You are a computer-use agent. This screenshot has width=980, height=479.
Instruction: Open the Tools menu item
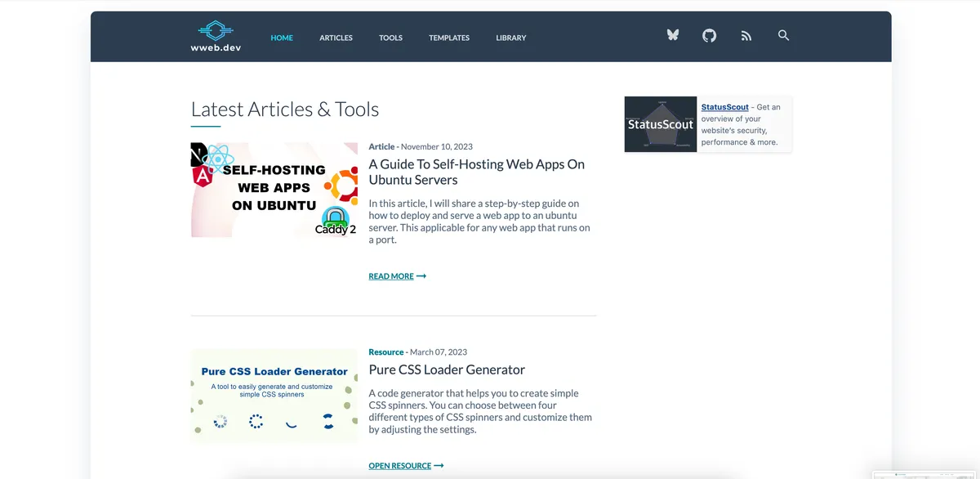coord(390,38)
